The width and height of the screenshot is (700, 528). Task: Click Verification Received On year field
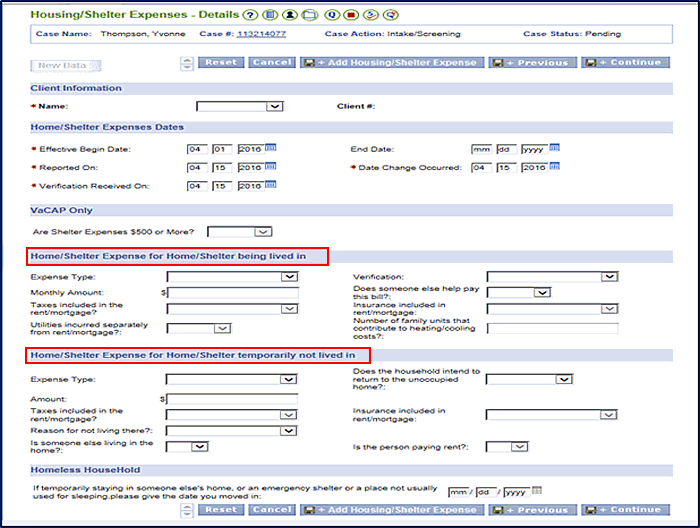250,186
